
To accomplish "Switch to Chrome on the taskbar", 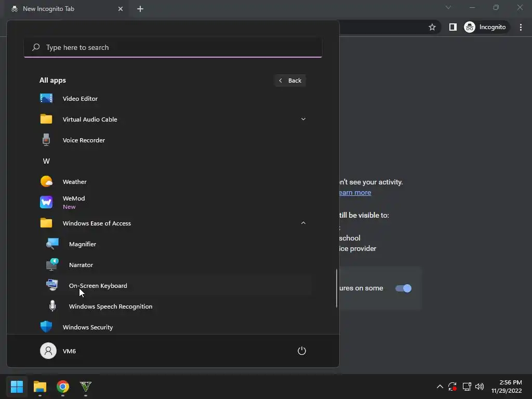I will coord(63,387).
